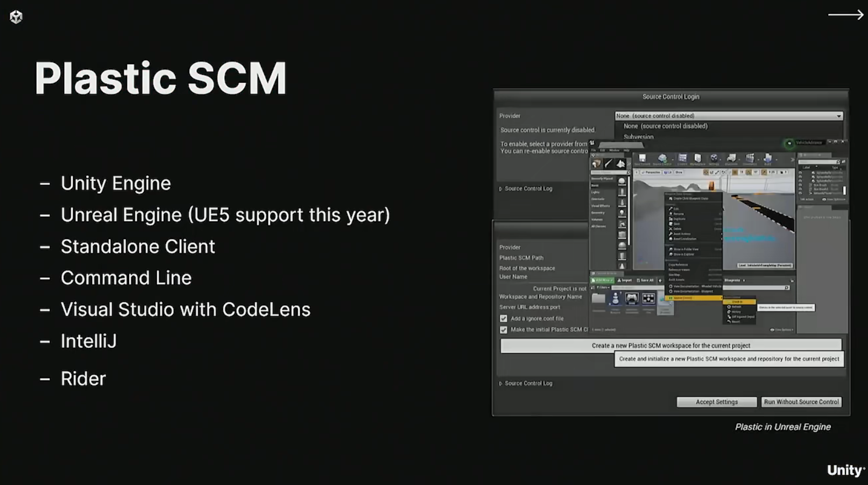Select the Place mode icon
The width and height of the screenshot is (868, 485).
(597, 164)
